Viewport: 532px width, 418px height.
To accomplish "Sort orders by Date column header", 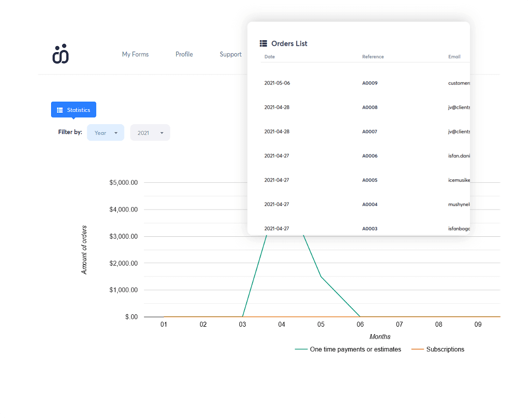I will (270, 57).
